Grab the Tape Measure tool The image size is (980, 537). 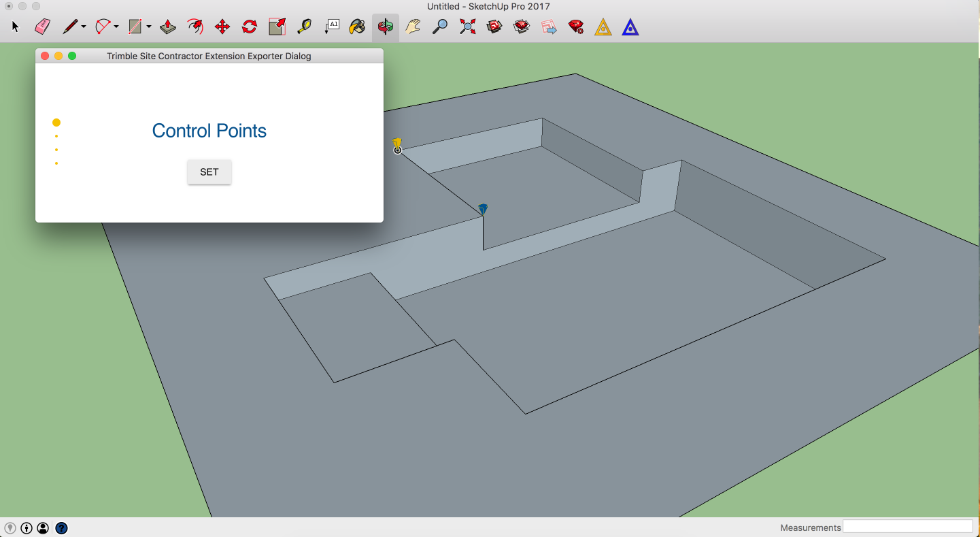click(303, 26)
